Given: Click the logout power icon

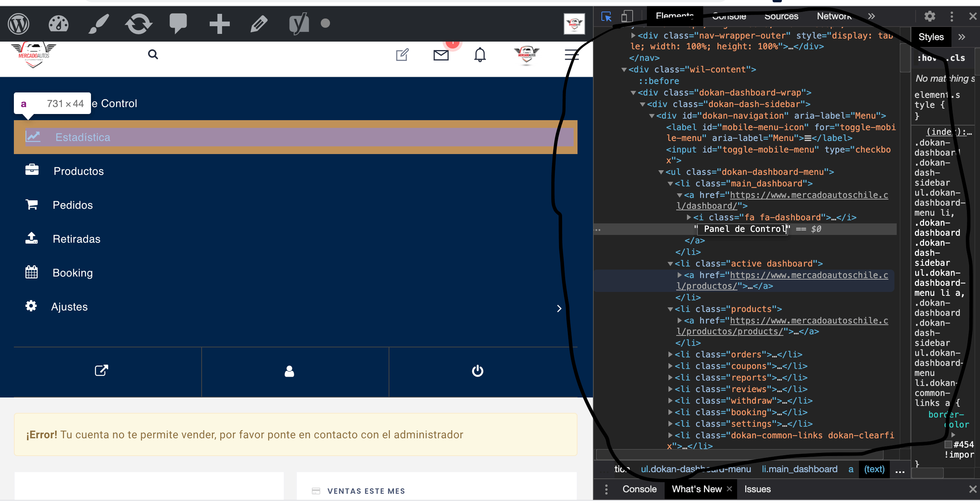Looking at the screenshot, I should pyautogui.click(x=478, y=371).
